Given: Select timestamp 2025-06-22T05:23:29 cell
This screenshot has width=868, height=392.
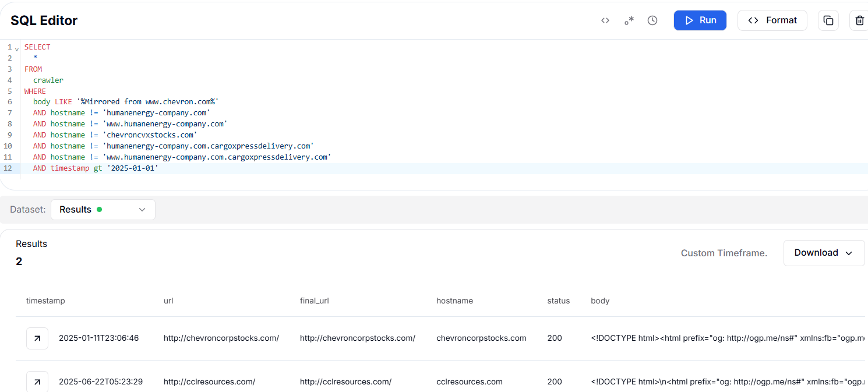Looking at the screenshot, I should pos(101,382).
